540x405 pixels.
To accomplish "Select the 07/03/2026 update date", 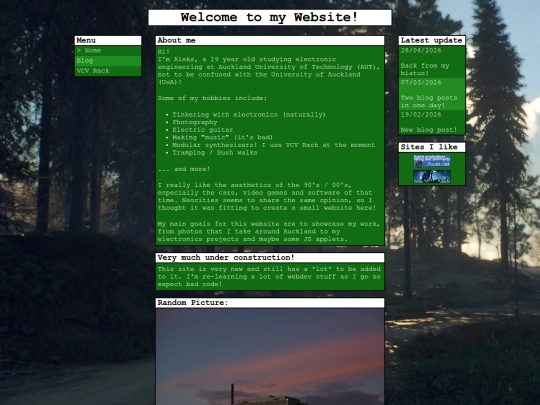I will (x=421, y=83).
